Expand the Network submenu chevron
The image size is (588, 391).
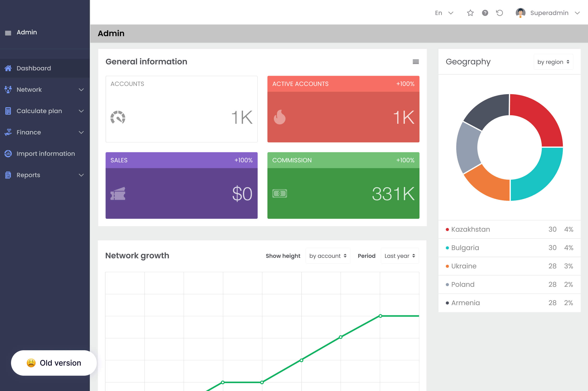coord(81,89)
